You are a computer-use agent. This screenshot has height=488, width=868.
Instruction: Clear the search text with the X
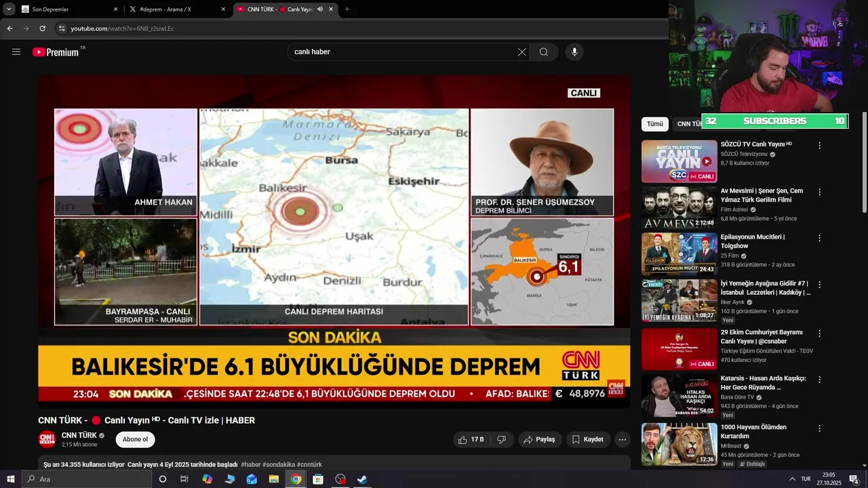click(522, 52)
